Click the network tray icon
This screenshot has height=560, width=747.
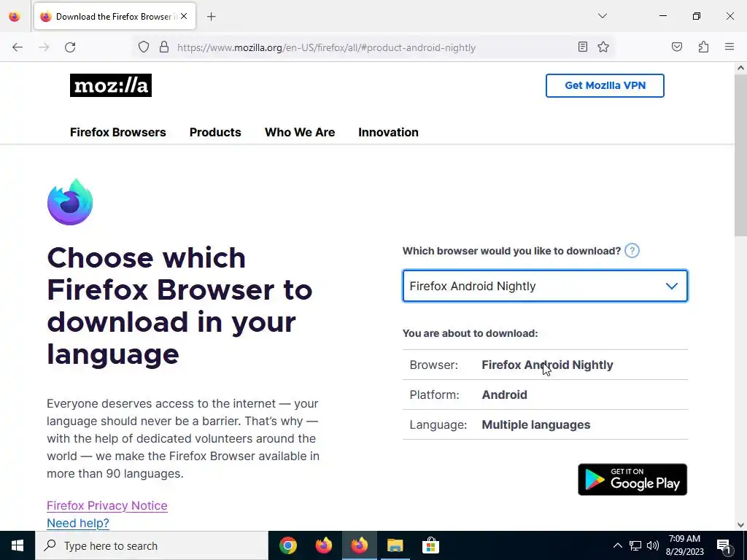[635, 545]
